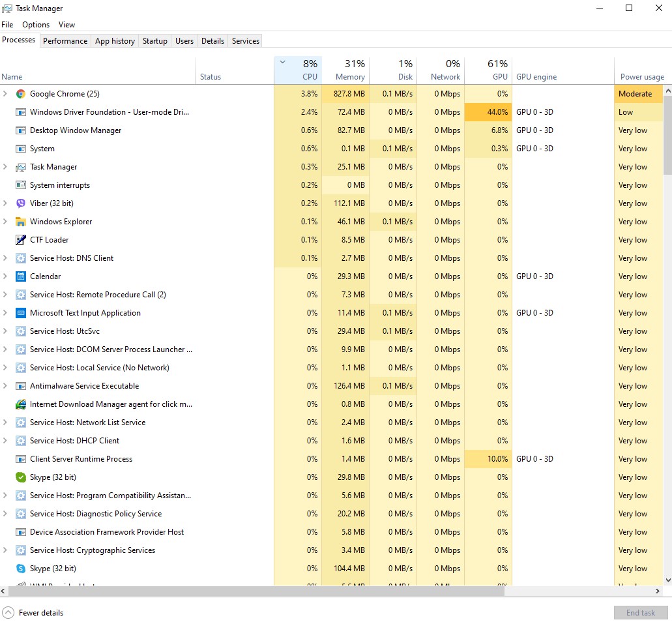Click the Microsoft Text Input Application icon
The image size is (672, 624).
20,313
